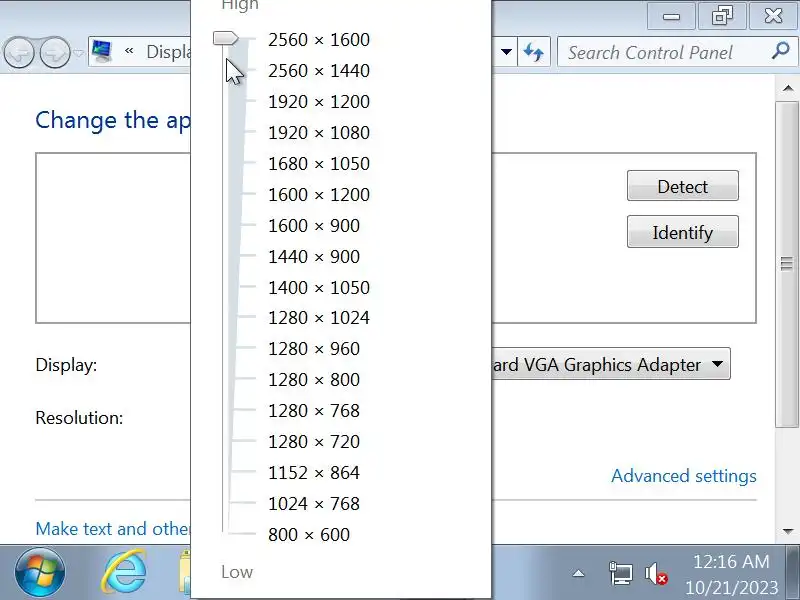Open the taskbar clock showing 12:16 AM

(731, 574)
